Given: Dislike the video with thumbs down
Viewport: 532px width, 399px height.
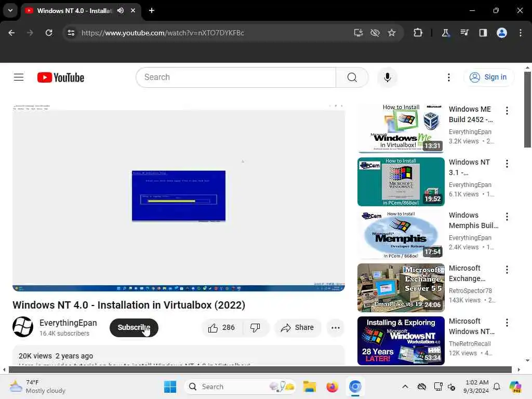Looking at the screenshot, I should 255,328.
